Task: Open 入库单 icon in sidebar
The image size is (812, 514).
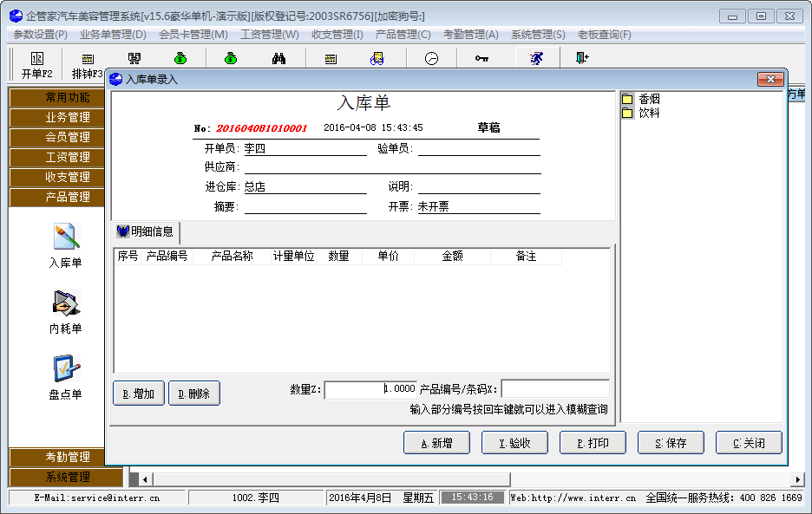Action: coord(66,245)
